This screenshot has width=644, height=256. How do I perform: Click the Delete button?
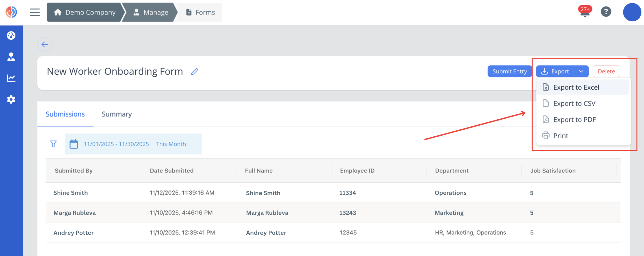[606, 71]
